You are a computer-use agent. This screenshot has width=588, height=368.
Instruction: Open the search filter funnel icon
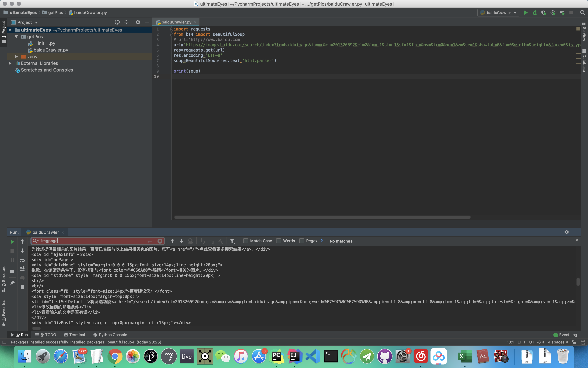pyautogui.click(x=232, y=241)
